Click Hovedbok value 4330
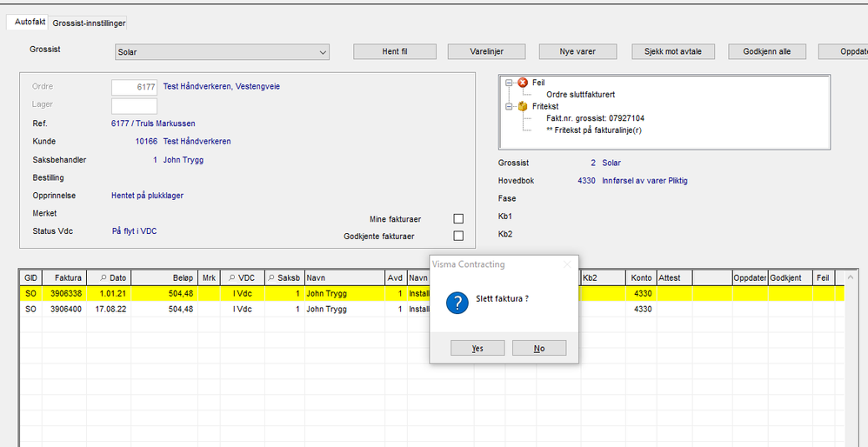868x447 pixels. click(x=586, y=181)
